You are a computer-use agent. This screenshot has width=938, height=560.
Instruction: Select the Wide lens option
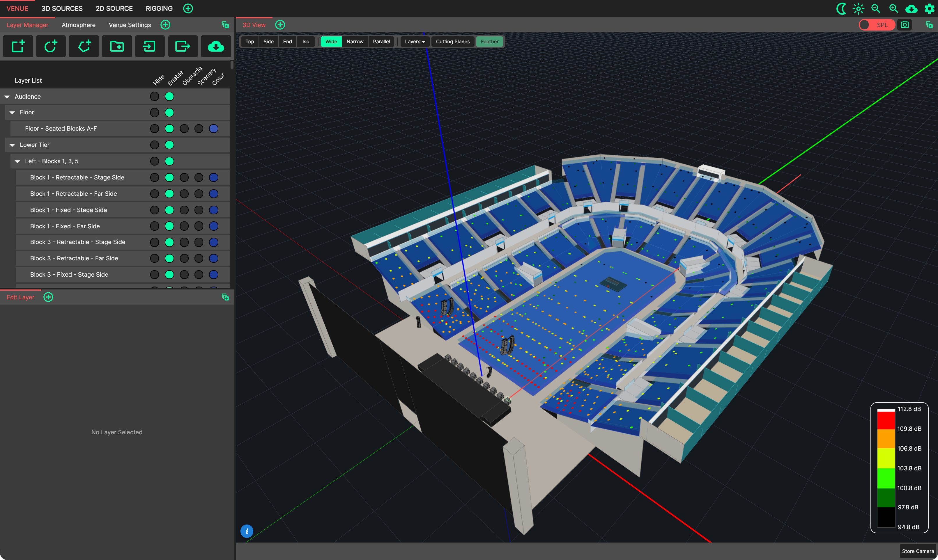331,42
